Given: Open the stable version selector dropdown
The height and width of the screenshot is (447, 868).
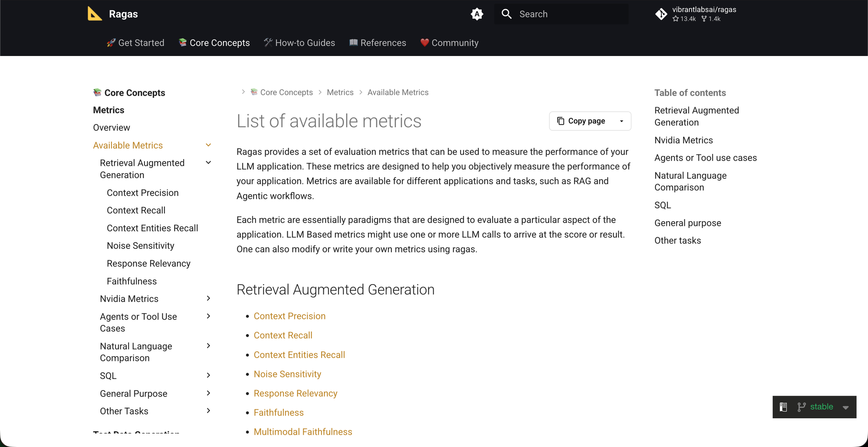Looking at the screenshot, I should [845, 407].
